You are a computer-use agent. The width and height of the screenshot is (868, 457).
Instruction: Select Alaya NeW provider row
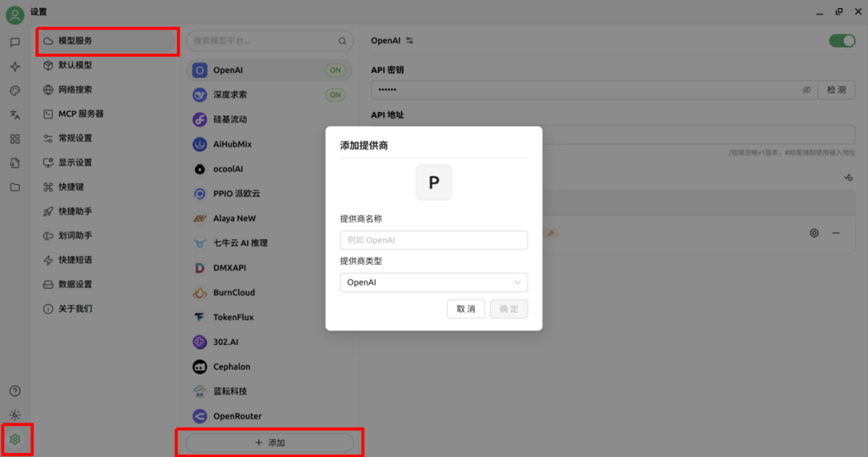(269, 218)
